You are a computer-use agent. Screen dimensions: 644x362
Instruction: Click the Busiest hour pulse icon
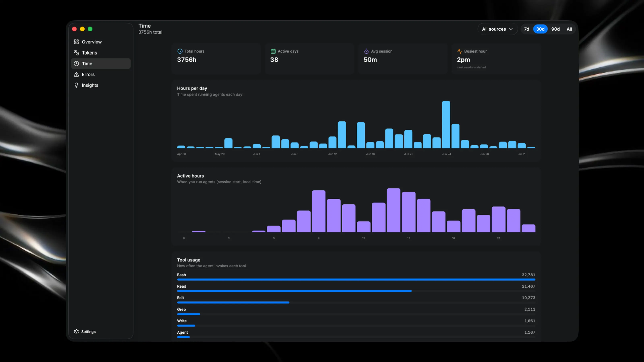point(459,51)
